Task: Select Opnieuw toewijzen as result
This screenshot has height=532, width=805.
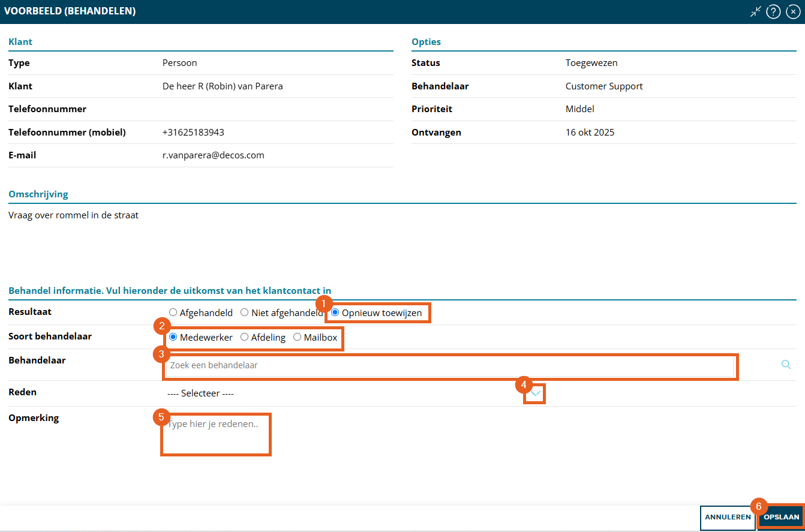Action: pyautogui.click(x=335, y=312)
